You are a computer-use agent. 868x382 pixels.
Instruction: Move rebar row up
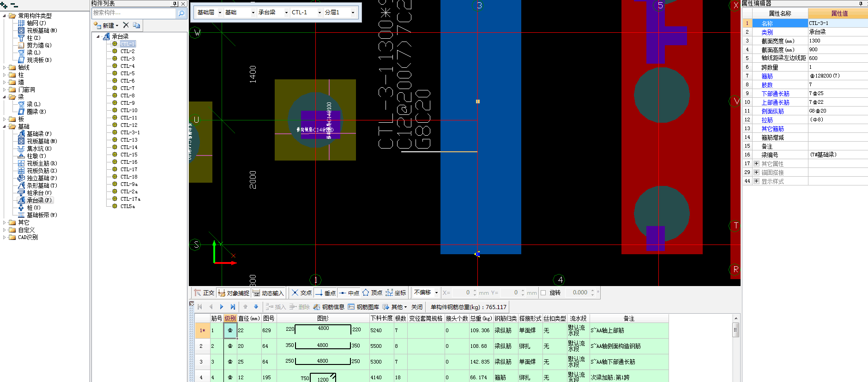pos(246,307)
